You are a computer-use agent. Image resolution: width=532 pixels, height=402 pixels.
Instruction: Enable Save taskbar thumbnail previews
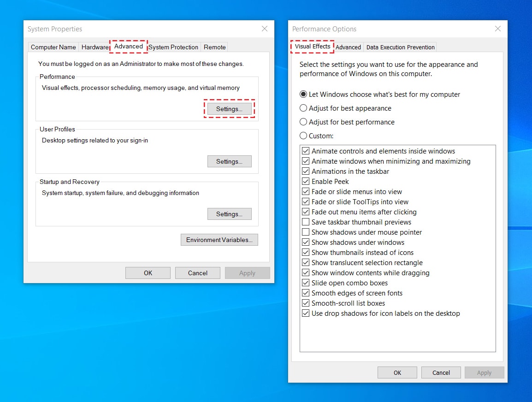coord(306,222)
